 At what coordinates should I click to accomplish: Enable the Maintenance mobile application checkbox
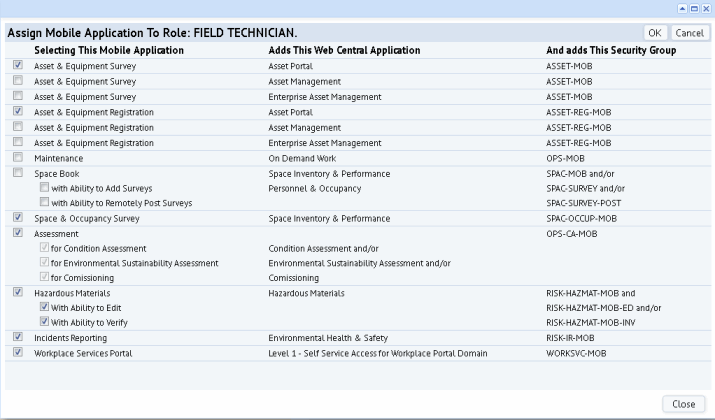tap(18, 158)
